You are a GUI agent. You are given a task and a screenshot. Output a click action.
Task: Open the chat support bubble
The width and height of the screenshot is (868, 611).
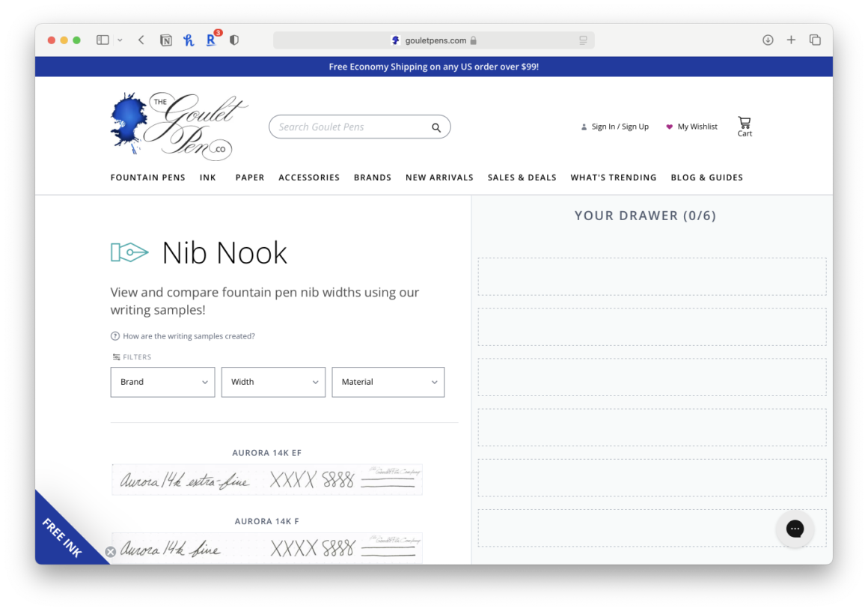coord(795,529)
